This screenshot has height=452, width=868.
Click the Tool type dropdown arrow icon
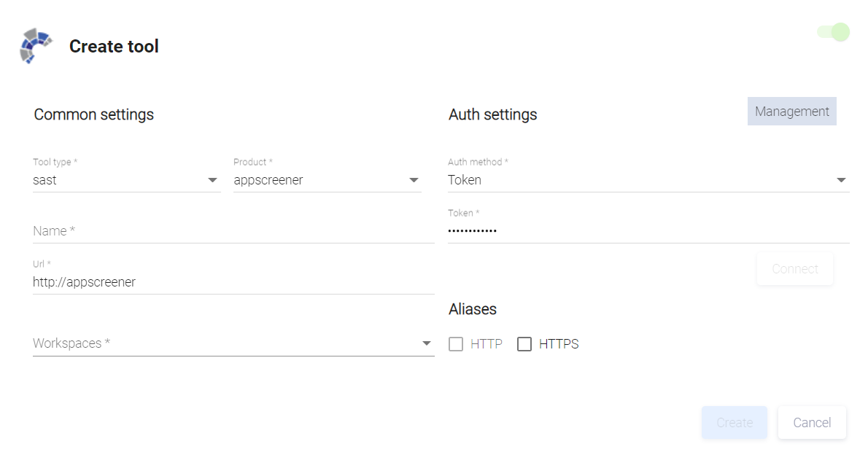click(213, 180)
